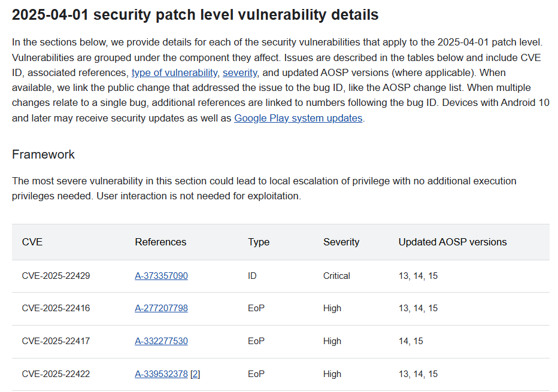The height and width of the screenshot is (392, 558).
Task: Click the References column header
Action: point(160,242)
